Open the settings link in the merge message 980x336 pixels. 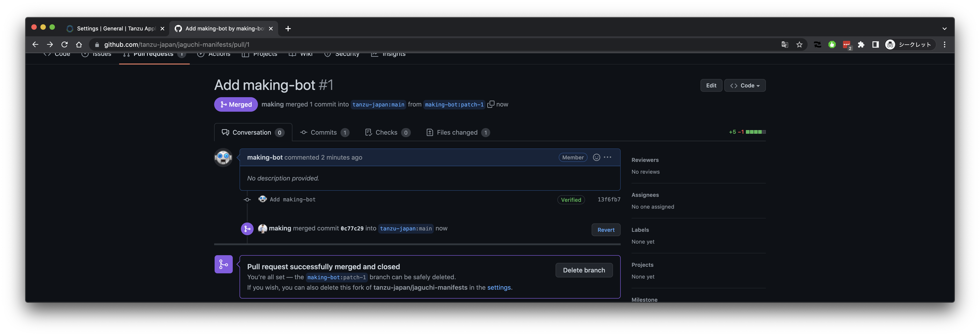[499, 287]
